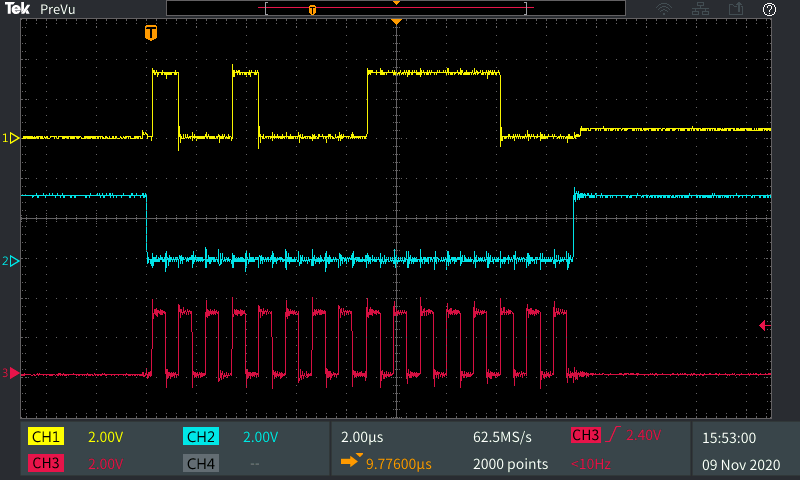The height and width of the screenshot is (480, 800).
Task: Click the channel 1 ground reference marker
Action: coord(13,138)
